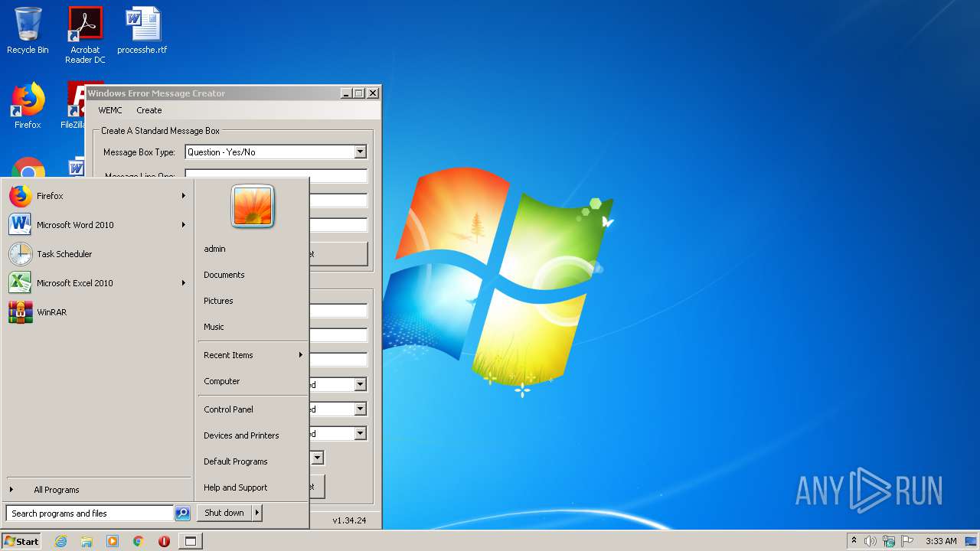
Task: Open the Action Center flag icon
Action: (x=907, y=541)
